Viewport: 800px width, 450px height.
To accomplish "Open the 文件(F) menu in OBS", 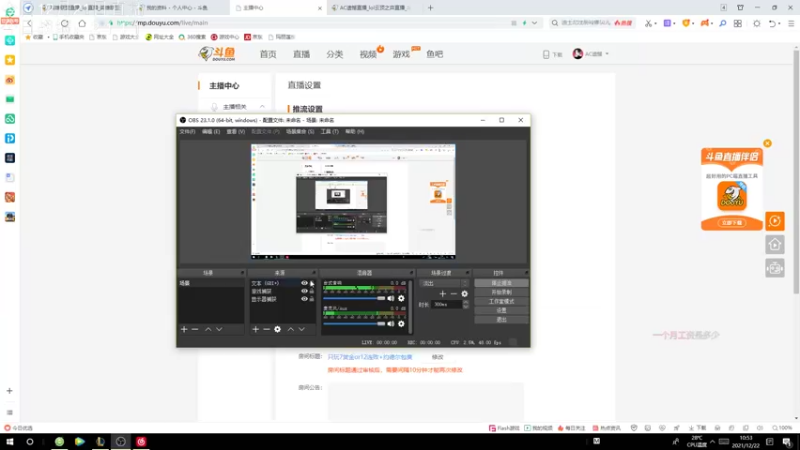I will coord(187,132).
